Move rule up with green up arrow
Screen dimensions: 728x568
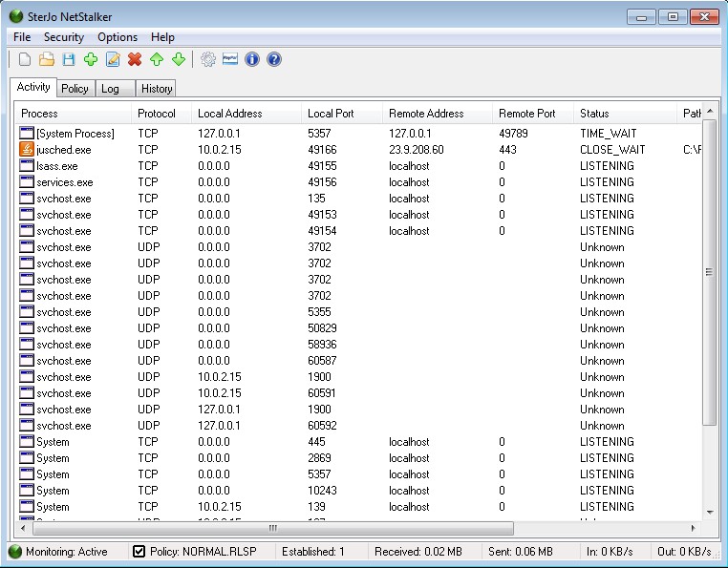click(157, 60)
